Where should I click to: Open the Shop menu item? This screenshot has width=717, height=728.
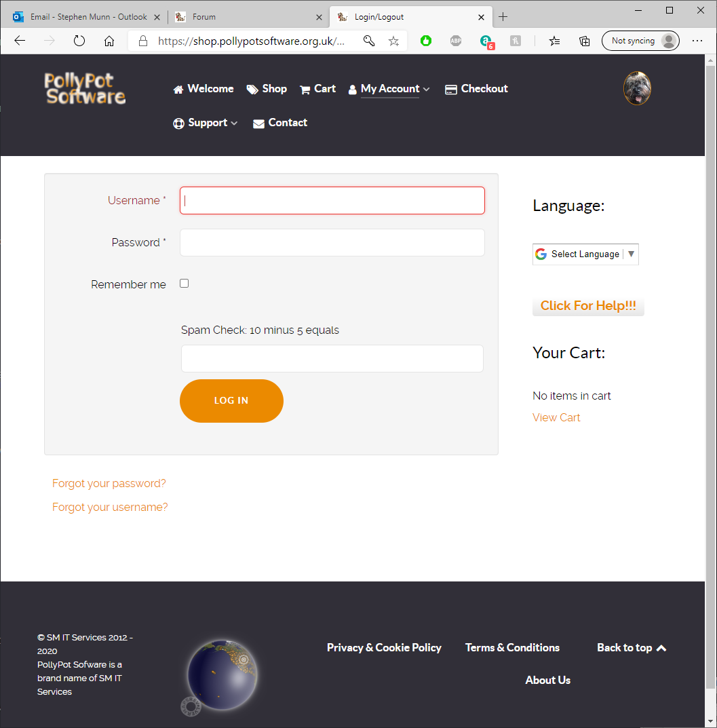pyautogui.click(x=267, y=89)
